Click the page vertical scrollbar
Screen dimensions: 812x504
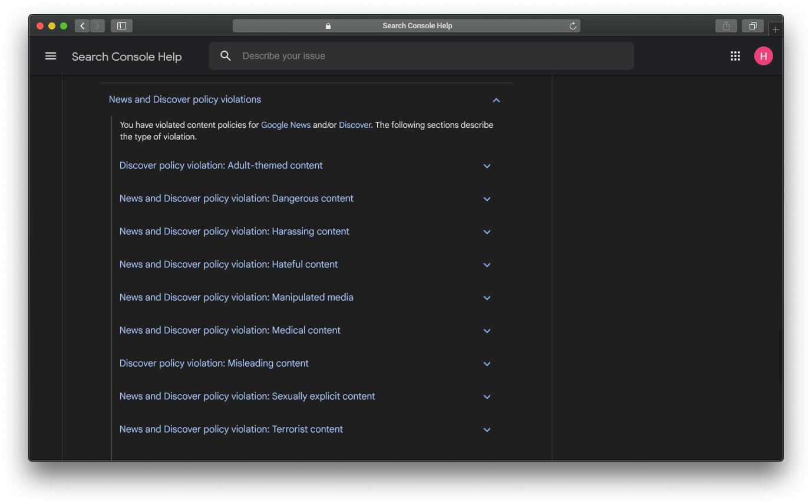(780, 357)
